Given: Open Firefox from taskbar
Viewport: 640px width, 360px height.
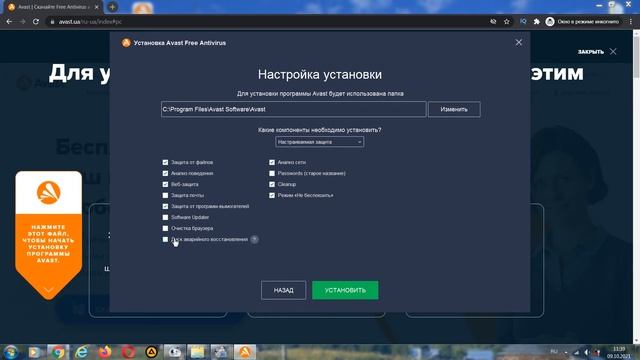Looking at the screenshot, I should pyautogui.click(x=105, y=352).
